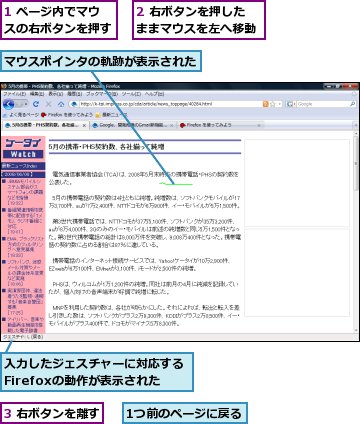Open the 最新ニュース bookmark feed
The width and height of the screenshot is (360, 424).
(111, 115)
